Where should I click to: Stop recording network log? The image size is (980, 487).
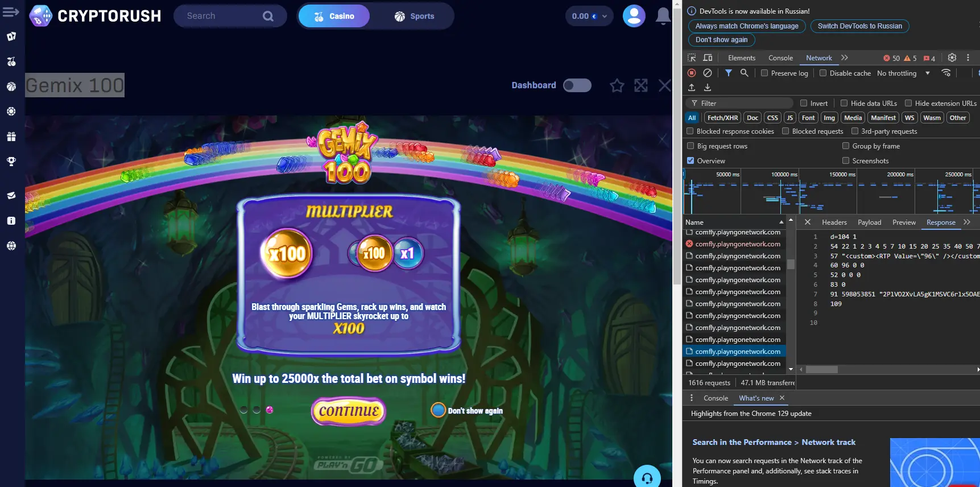click(x=692, y=73)
